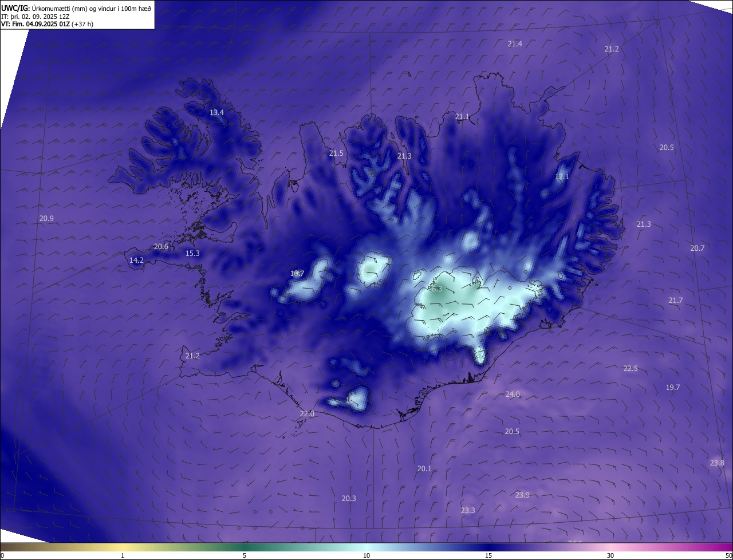Click the 30 tick on the color scale
This screenshot has height=560, width=733.
pos(610,555)
